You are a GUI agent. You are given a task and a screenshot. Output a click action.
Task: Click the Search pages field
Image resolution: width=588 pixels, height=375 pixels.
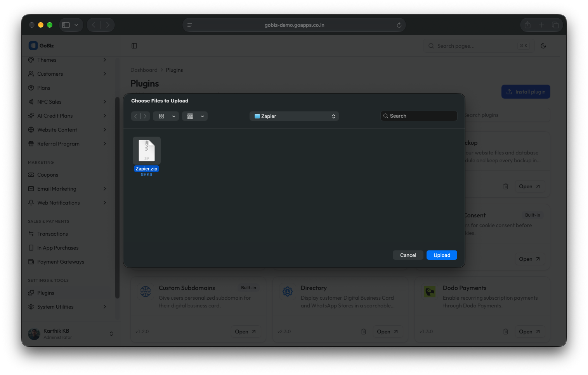click(x=479, y=46)
